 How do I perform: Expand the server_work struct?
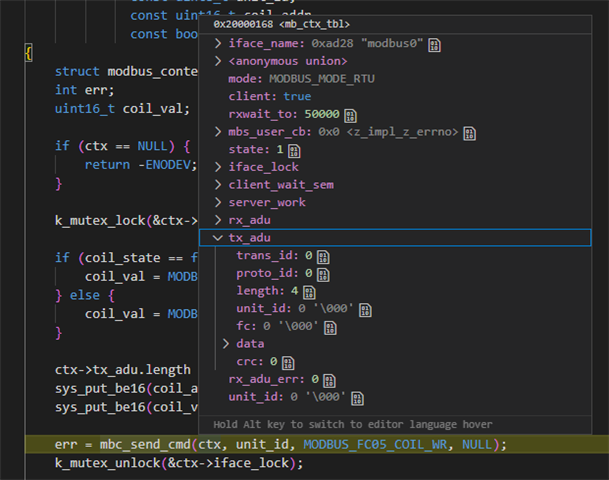(218, 202)
